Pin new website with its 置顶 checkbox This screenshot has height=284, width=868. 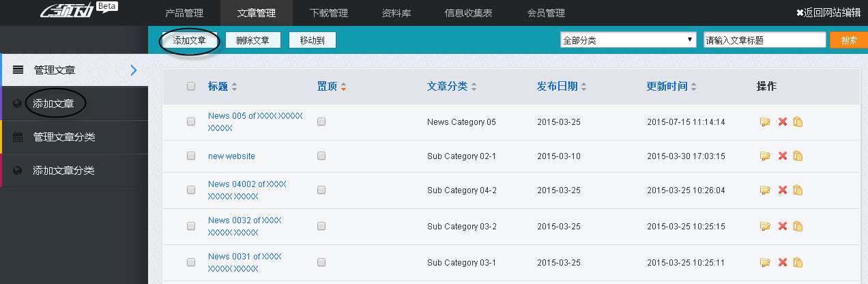321,156
